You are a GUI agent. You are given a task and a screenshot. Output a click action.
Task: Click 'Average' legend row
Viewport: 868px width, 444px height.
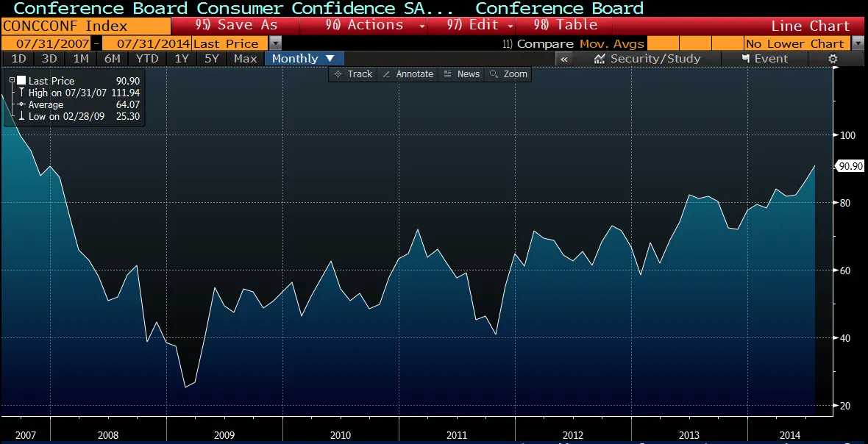pos(79,104)
